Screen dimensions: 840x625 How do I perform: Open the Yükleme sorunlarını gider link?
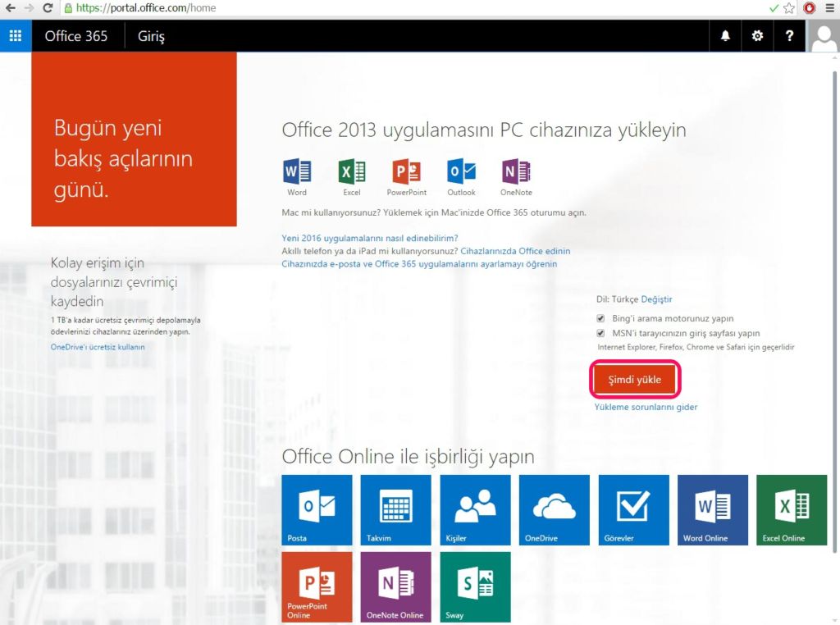[x=646, y=407]
